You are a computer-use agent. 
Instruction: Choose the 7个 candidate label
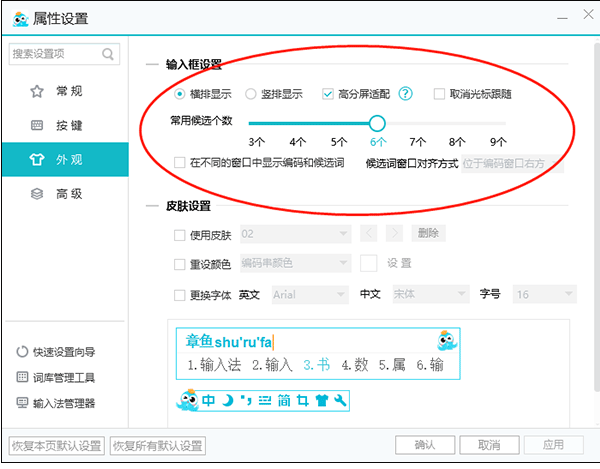(417, 142)
